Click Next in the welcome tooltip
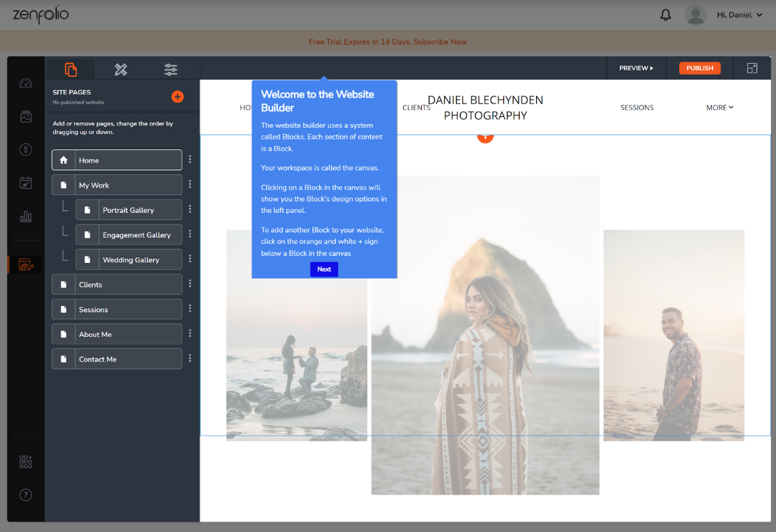Viewport: 776px width, 532px height. coord(324,270)
